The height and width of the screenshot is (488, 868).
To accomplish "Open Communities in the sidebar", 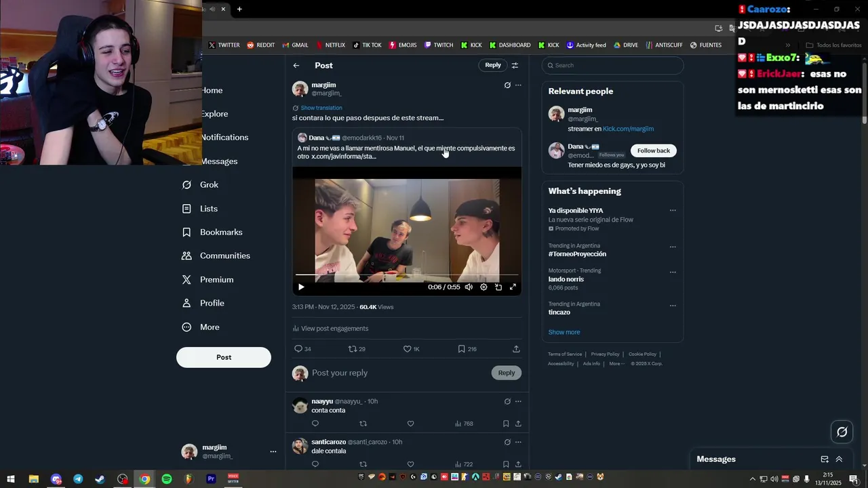I will click(x=216, y=256).
